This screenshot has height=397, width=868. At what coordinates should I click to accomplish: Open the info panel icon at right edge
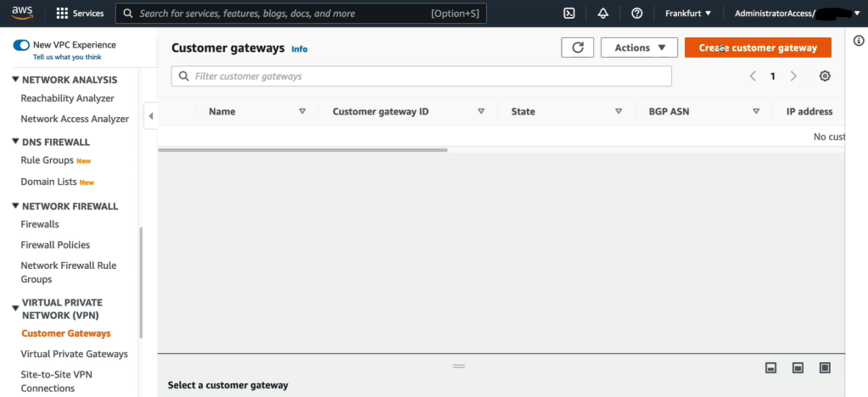pyautogui.click(x=858, y=41)
